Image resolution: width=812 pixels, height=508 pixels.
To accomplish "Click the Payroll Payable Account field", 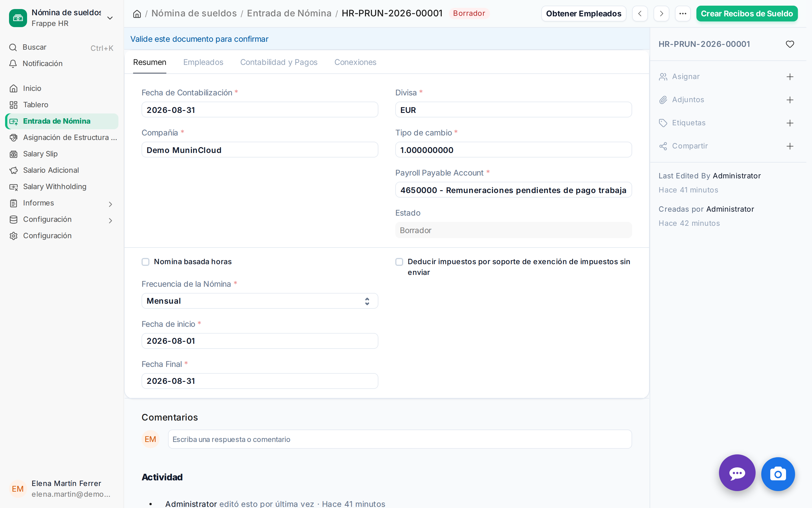I will (513, 190).
